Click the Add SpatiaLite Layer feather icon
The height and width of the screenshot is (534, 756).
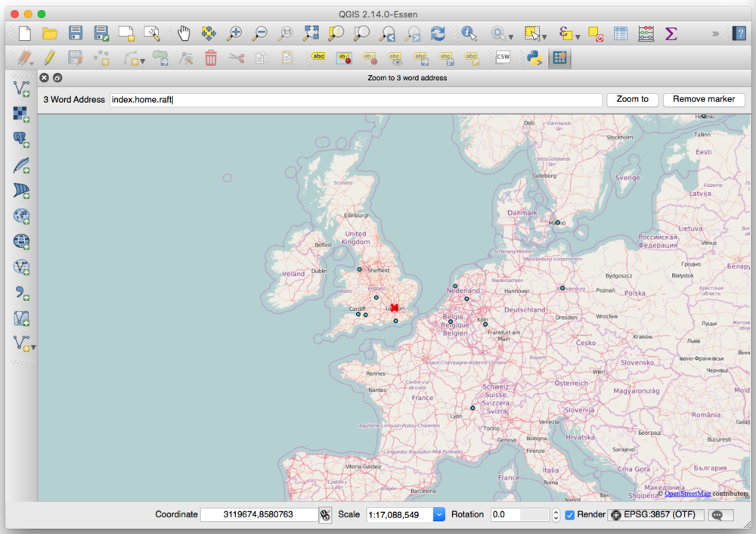click(x=22, y=165)
